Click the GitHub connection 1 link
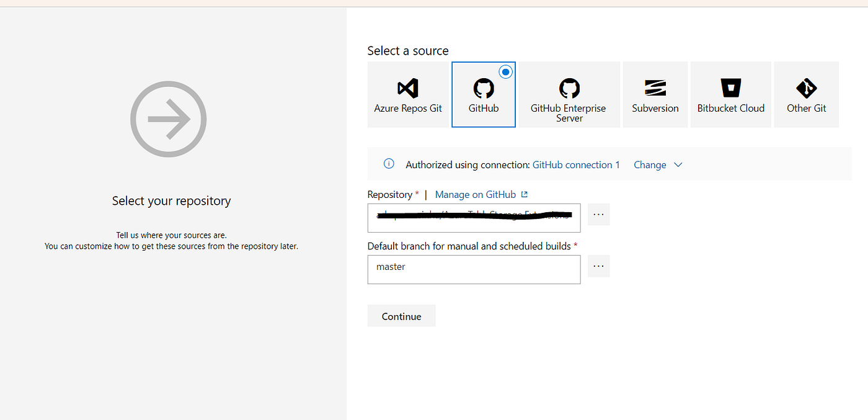 576,164
